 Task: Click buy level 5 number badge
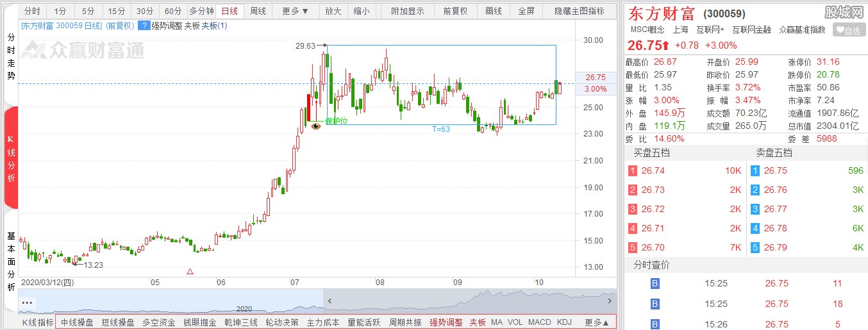pos(633,247)
